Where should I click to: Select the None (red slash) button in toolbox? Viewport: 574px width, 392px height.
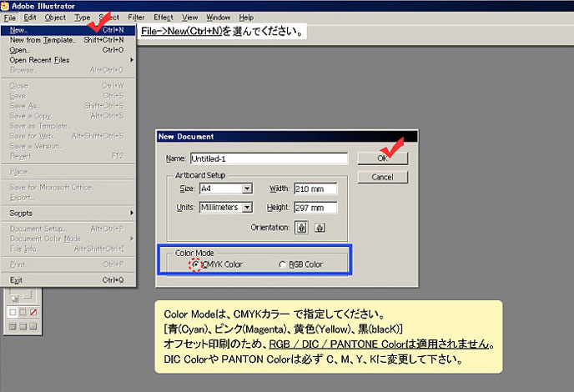click(x=33, y=312)
